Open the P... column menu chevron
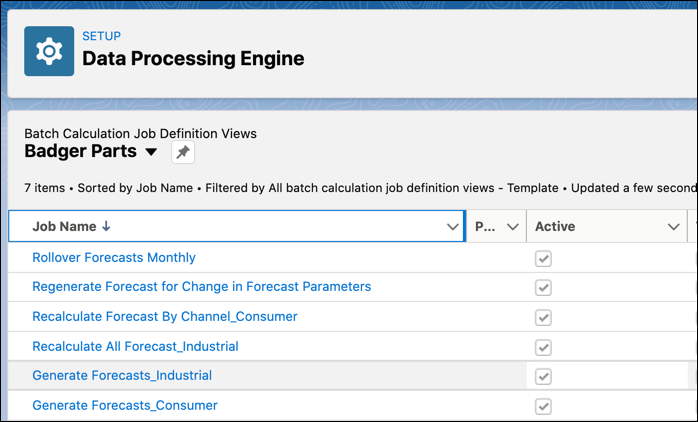Image resolution: width=698 pixels, height=422 pixels. tap(513, 227)
